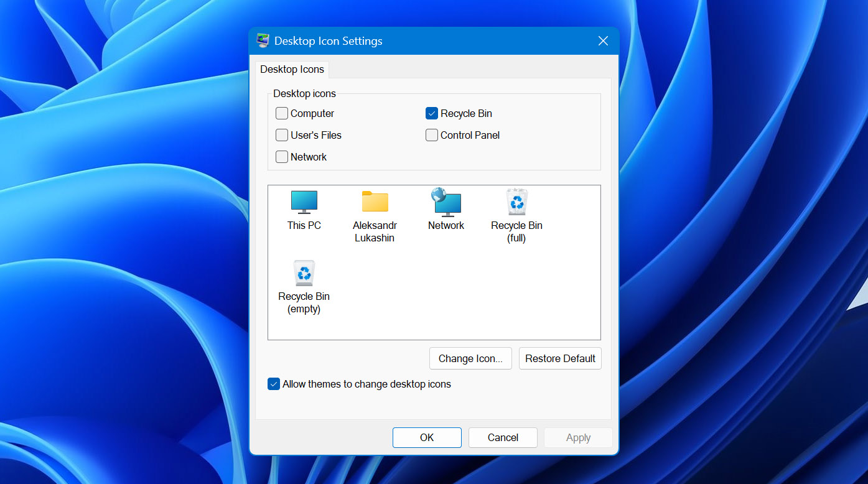Tick the Network checkbox

pyautogui.click(x=282, y=157)
